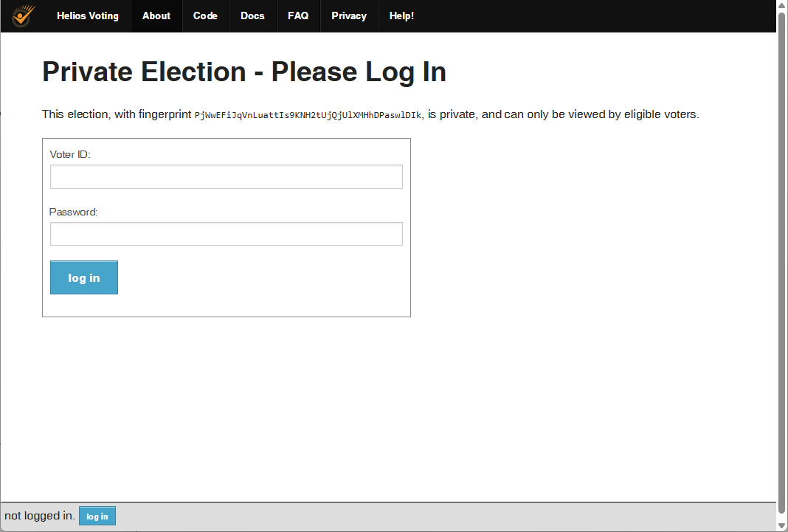
Task: View the Privacy page
Action: pos(349,15)
